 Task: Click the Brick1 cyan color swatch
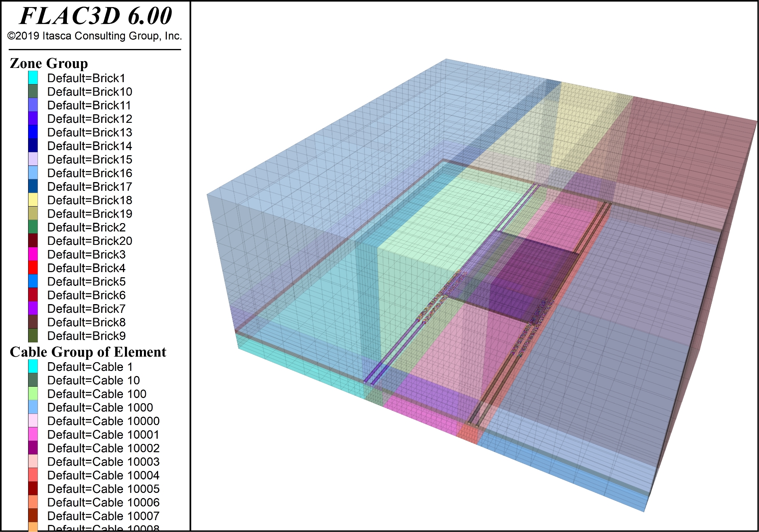coord(33,78)
